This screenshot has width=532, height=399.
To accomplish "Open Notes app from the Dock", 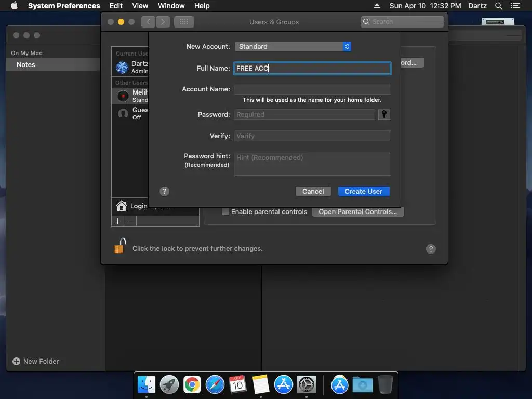I will pyautogui.click(x=261, y=385).
